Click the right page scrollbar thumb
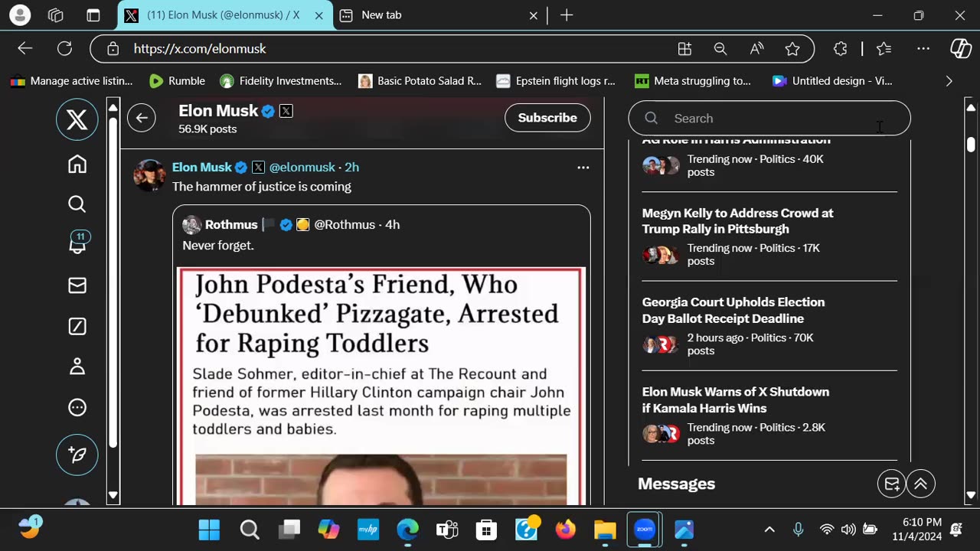The image size is (980, 551). [x=971, y=144]
